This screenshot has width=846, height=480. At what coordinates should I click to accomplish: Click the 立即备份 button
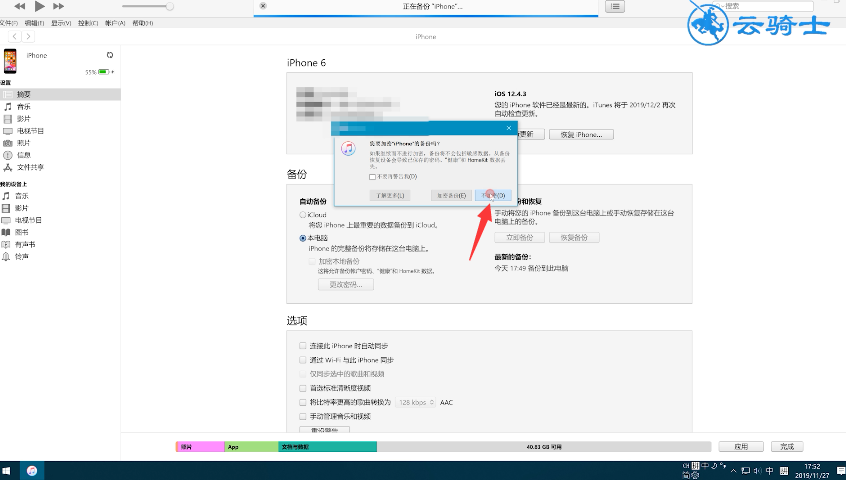coord(520,237)
